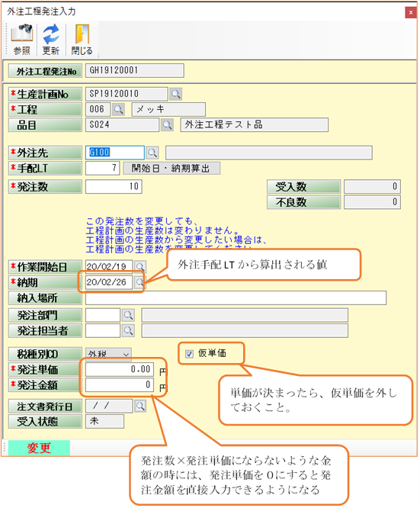420x508 pixels.
Task: Uncheck the 仮単価 checkbox
Action: click(x=190, y=354)
